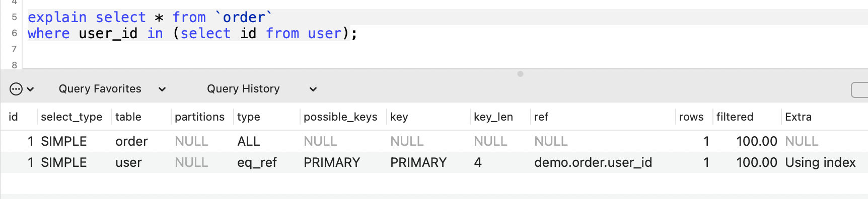Screen dimensions: 868x199
Task: Sort by the select_type column header
Action: tap(71, 117)
